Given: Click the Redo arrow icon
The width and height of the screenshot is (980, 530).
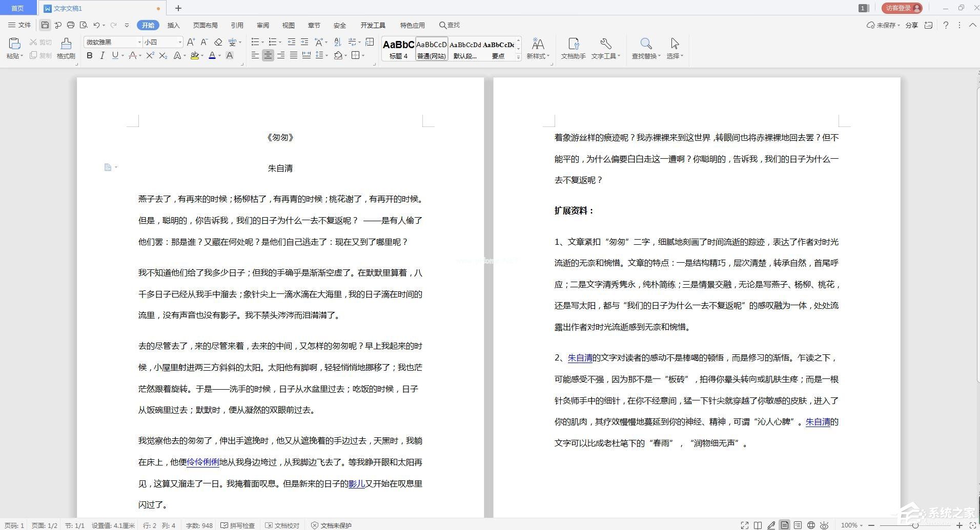Looking at the screenshot, I should coord(113,25).
